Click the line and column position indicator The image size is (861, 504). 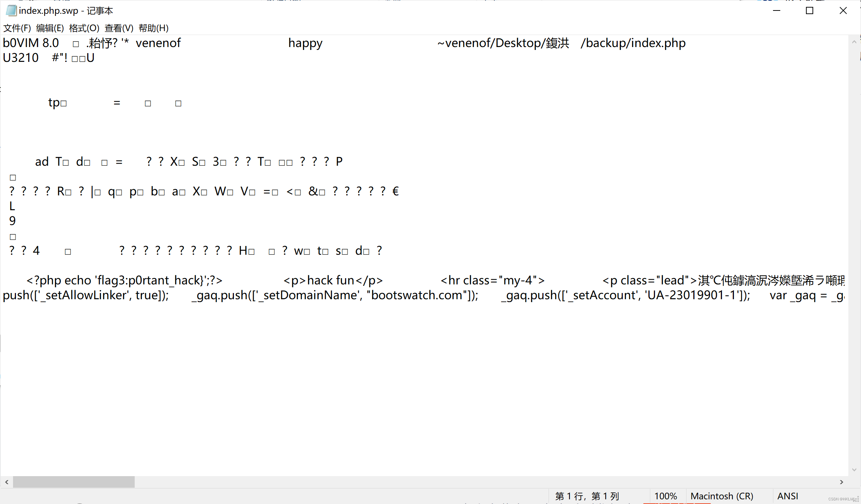click(x=587, y=496)
